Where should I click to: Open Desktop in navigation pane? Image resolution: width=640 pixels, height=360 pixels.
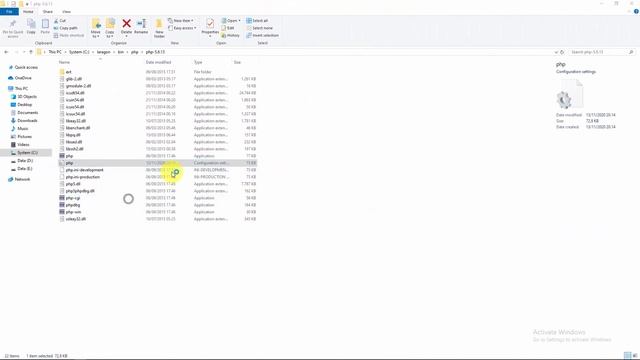click(x=24, y=105)
